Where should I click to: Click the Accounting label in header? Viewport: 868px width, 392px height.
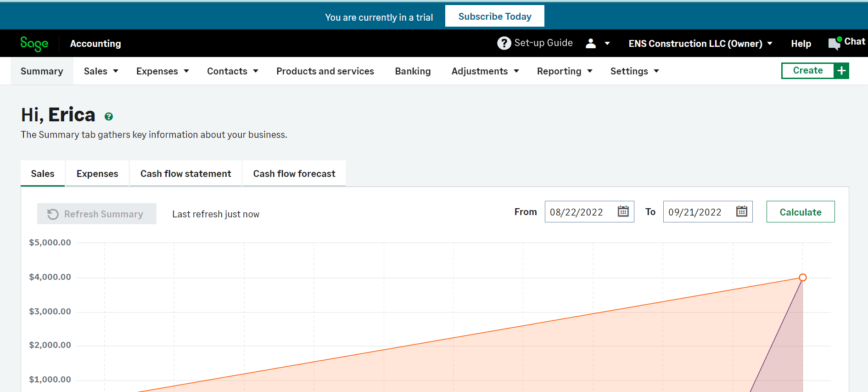tap(95, 44)
